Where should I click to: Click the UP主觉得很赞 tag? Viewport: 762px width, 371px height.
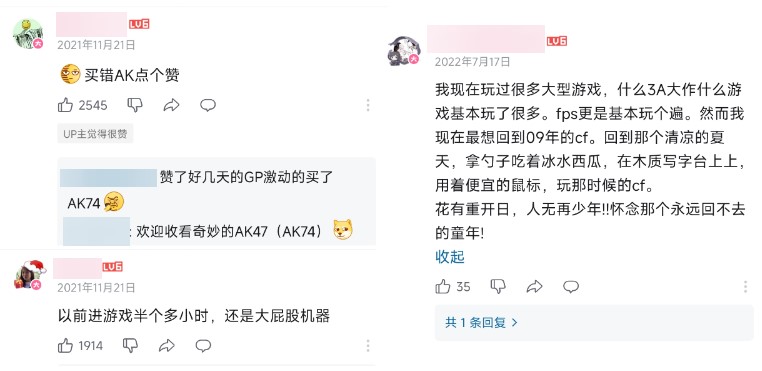(95, 134)
